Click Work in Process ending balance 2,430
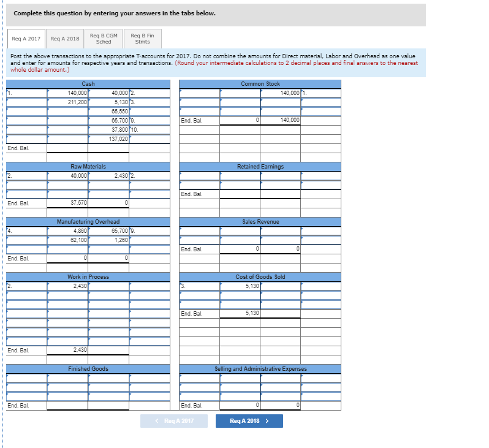This screenshot has height=448, width=489. coord(67,350)
